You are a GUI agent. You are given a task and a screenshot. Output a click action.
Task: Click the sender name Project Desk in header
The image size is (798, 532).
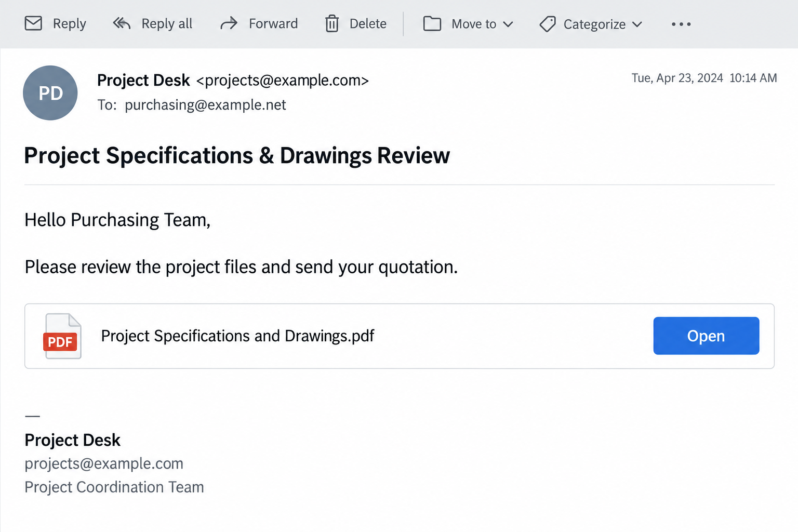coord(143,81)
